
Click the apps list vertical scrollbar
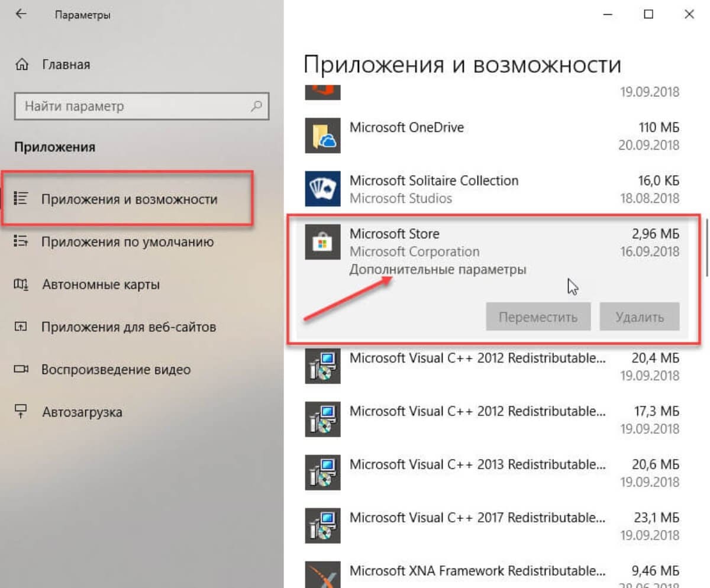pyautogui.click(x=707, y=248)
